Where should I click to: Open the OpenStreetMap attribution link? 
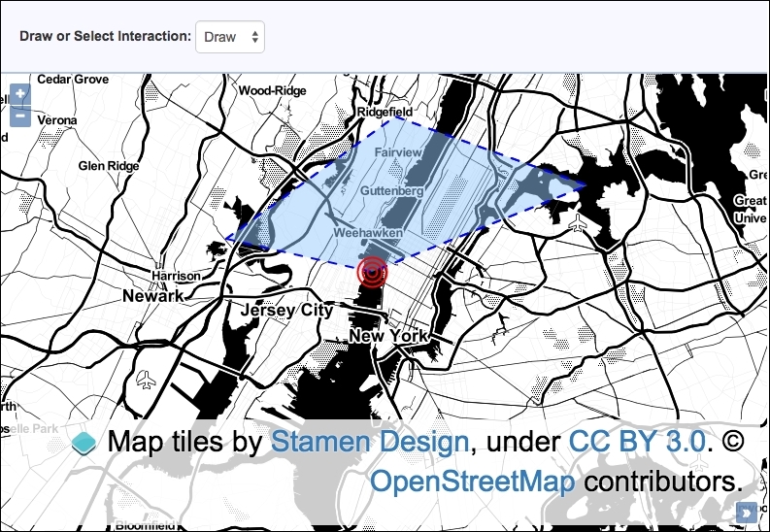(472, 482)
